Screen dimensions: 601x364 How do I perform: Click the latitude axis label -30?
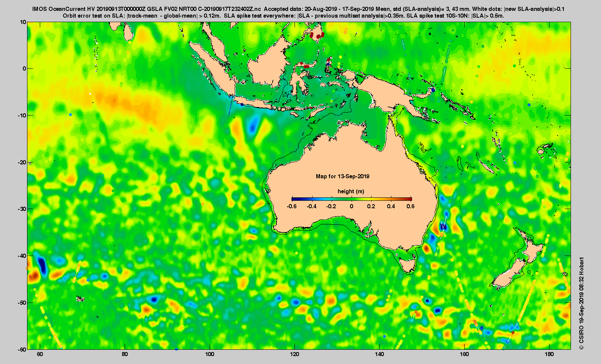pos(22,209)
